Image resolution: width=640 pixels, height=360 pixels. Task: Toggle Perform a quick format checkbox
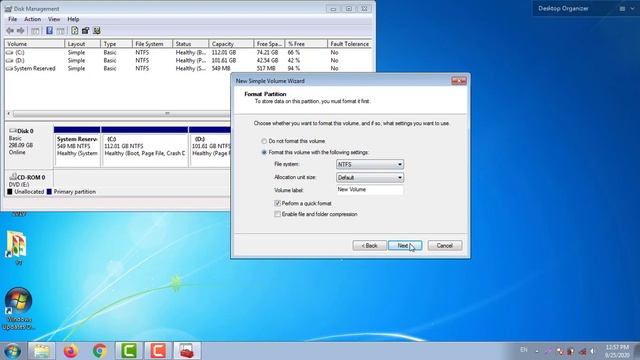tap(278, 203)
